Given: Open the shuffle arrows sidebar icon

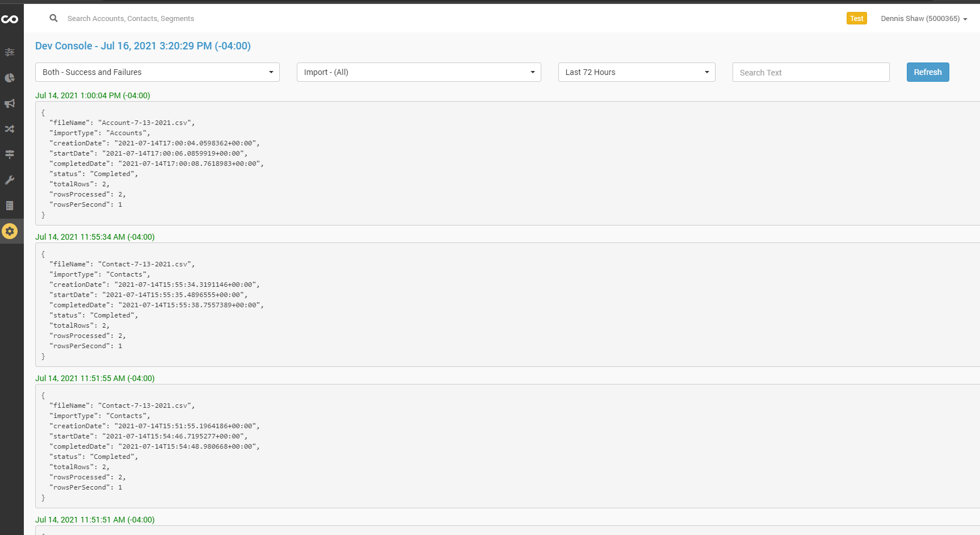Looking at the screenshot, I should (10, 129).
